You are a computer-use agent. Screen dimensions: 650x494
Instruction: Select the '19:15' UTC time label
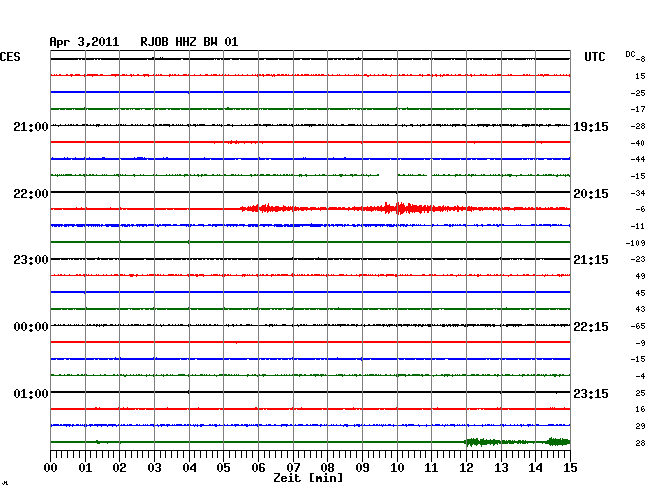[591, 127]
